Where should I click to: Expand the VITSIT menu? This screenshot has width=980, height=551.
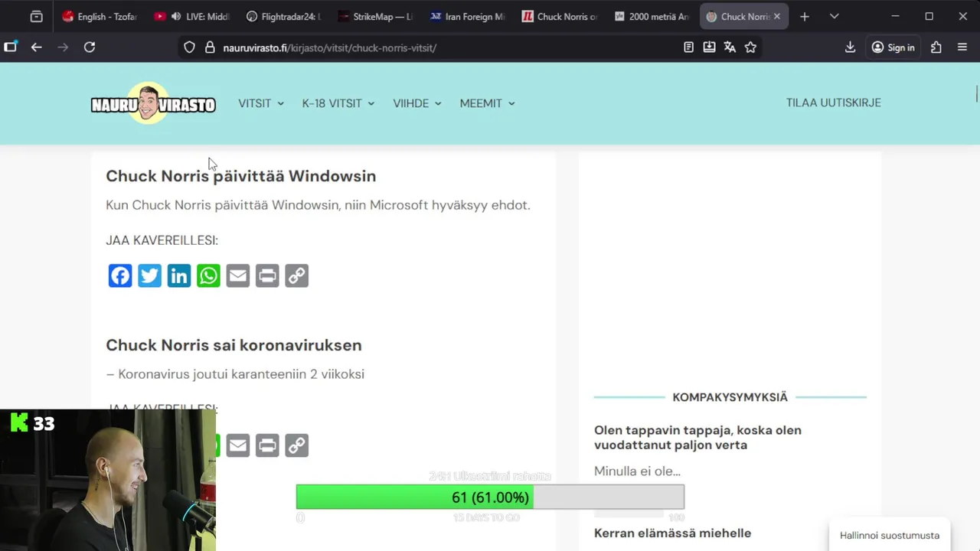(x=261, y=103)
